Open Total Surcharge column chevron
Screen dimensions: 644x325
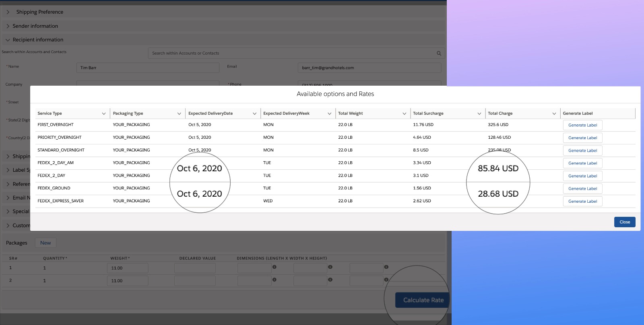click(479, 113)
